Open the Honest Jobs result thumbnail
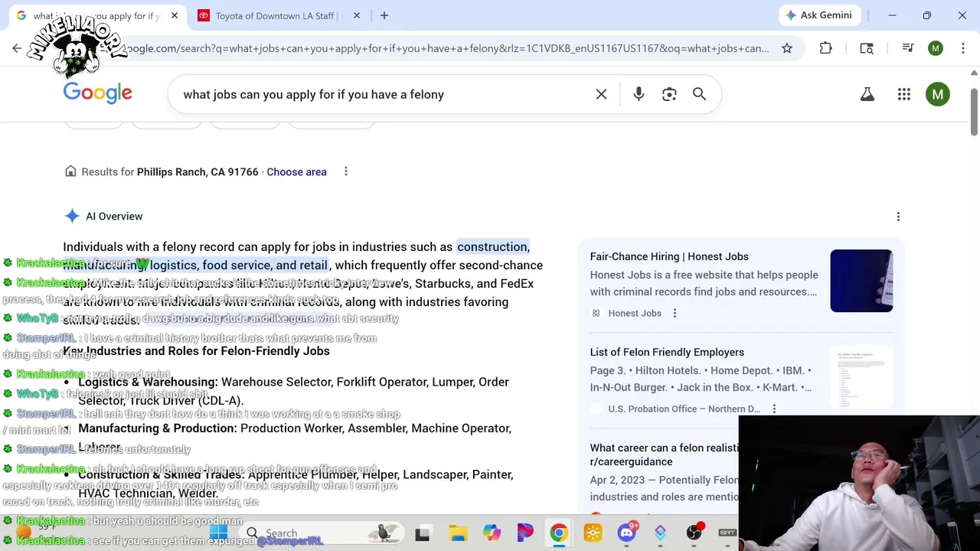The height and width of the screenshot is (551, 980). (861, 281)
